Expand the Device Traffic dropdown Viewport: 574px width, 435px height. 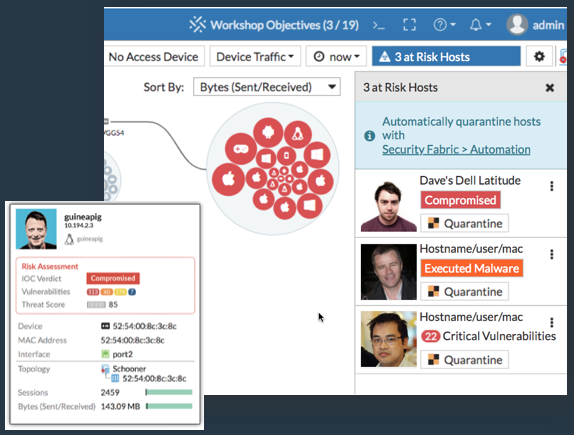tap(255, 56)
